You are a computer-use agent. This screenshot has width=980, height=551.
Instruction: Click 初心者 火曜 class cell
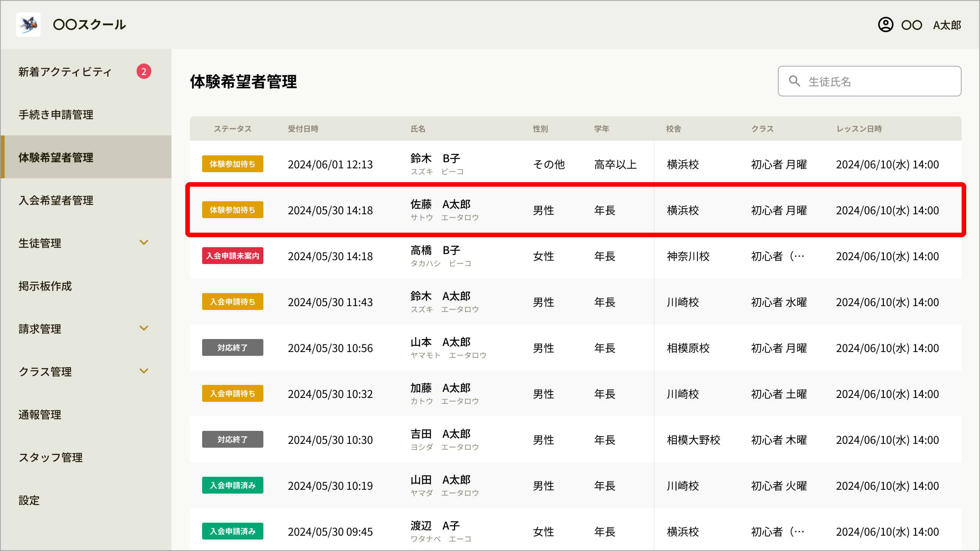tap(779, 486)
